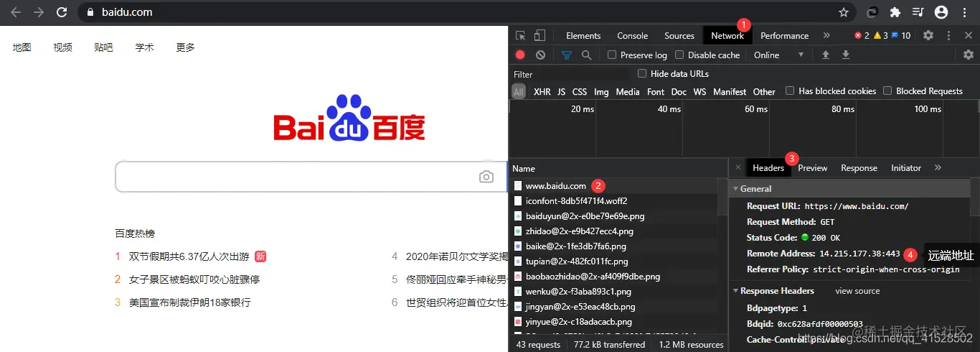
Task: Click export HAR download icon
Action: pos(846,55)
